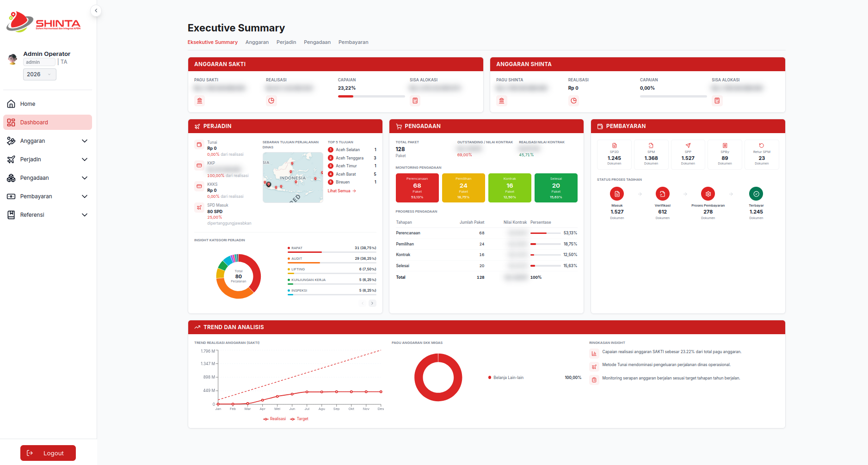Expand the Pengadaan sidebar menu
The height and width of the screenshot is (465, 868).
click(x=48, y=178)
